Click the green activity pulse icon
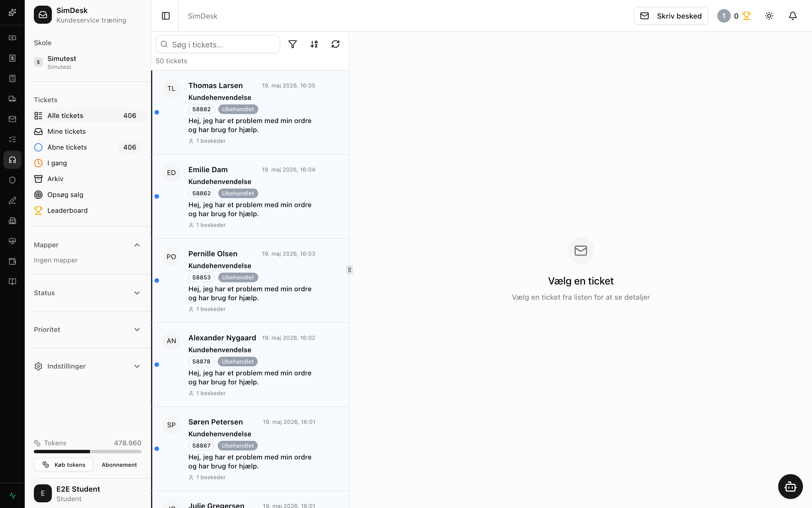The width and height of the screenshot is (812, 508). click(x=12, y=496)
